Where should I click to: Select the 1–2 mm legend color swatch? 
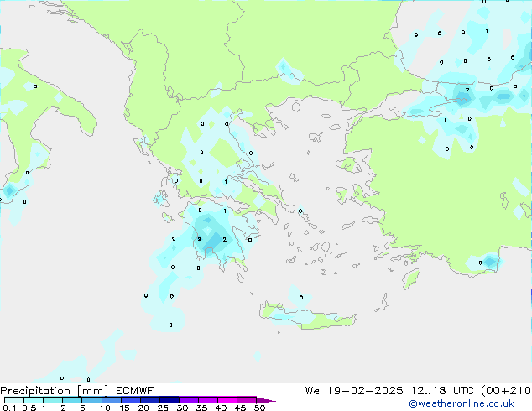(53, 400)
